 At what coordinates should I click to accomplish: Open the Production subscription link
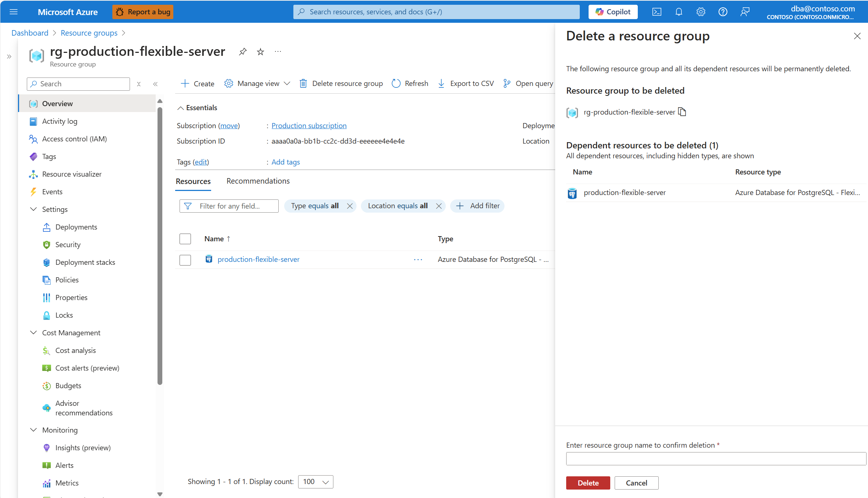coord(309,126)
